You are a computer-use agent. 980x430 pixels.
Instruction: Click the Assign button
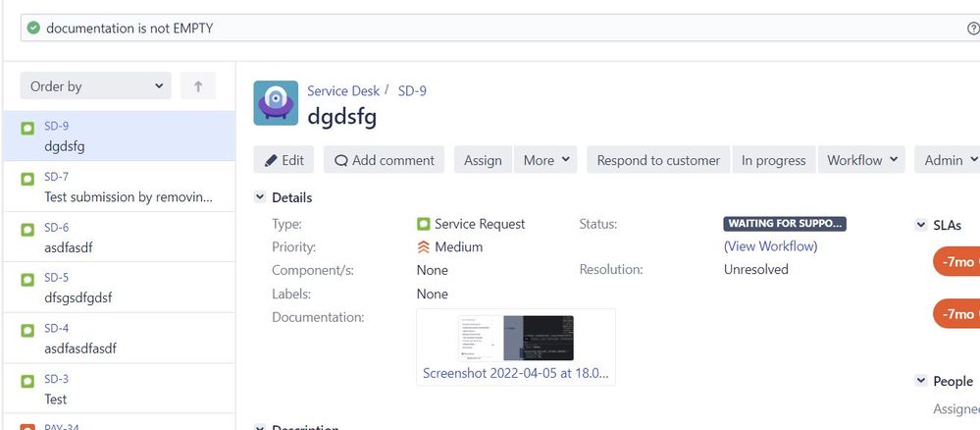483,160
